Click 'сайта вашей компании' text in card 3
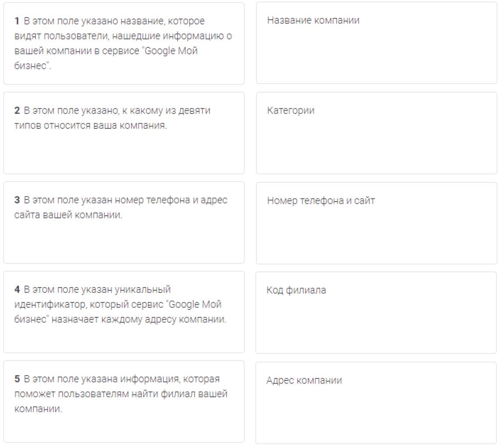The image size is (500, 448). click(68, 215)
